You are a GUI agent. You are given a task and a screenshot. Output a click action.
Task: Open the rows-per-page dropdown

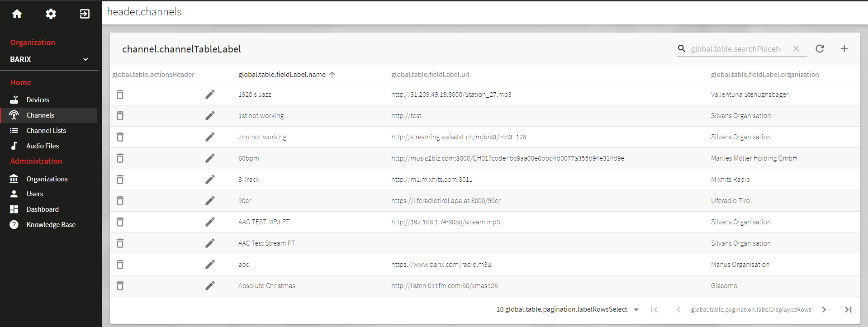pyautogui.click(x=636, y=310)
